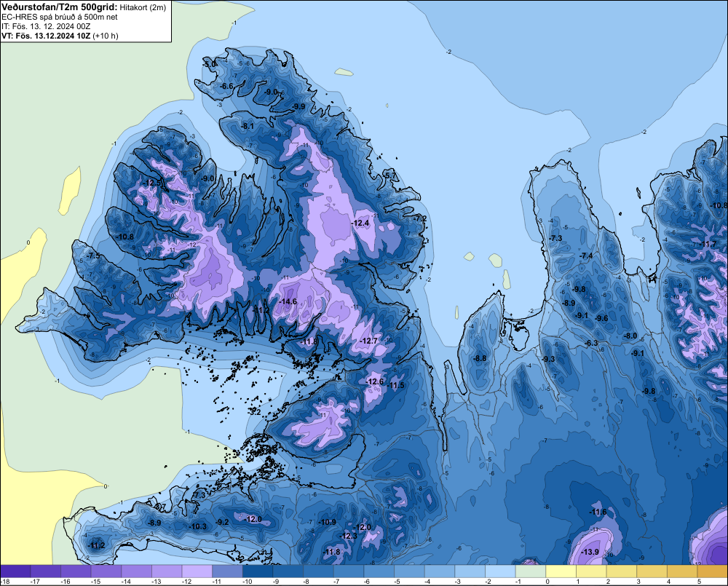Click the -10.3 temperature value on the map

(x=198, y=526)
